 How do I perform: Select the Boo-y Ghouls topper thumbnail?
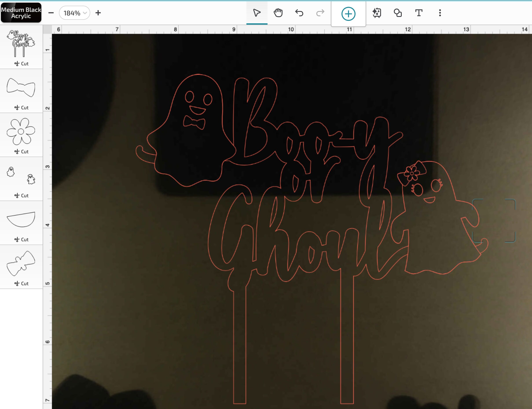click(21, 43)
